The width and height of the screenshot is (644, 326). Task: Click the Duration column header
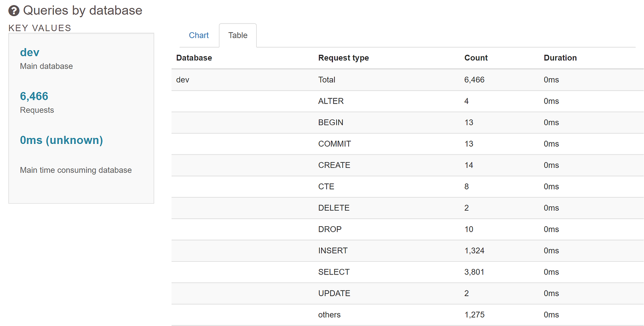pos(560,58)
